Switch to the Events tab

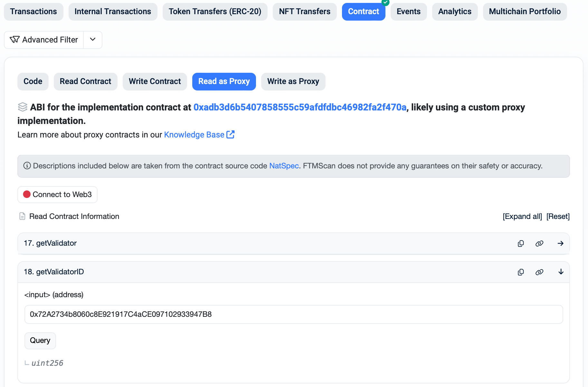pyautogui.click(x=408, y=12)
